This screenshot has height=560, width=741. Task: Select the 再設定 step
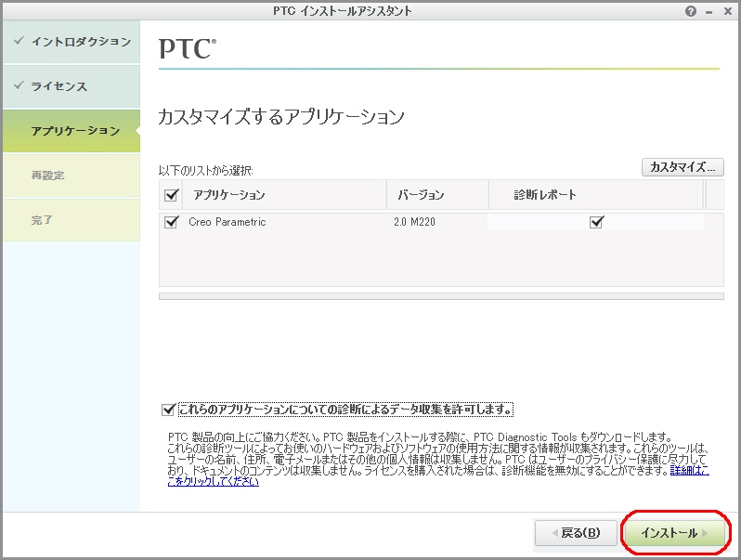pyautogui.click(x=71, y=176)
